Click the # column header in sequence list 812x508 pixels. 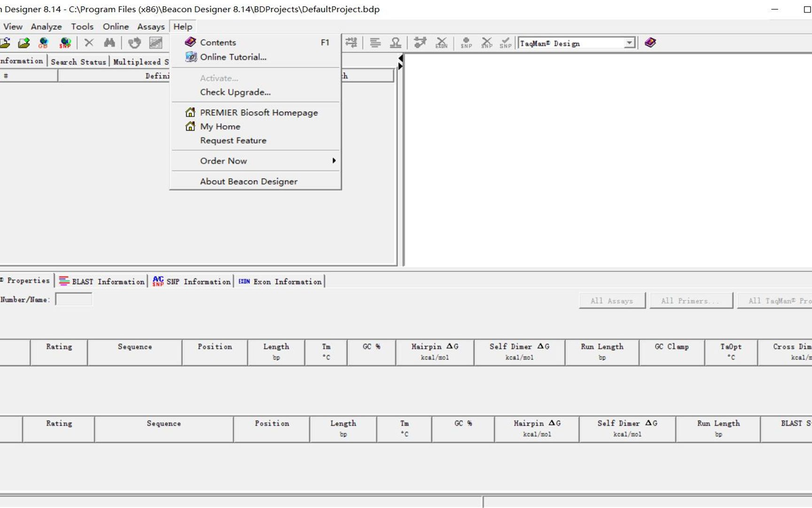point(28,76)
